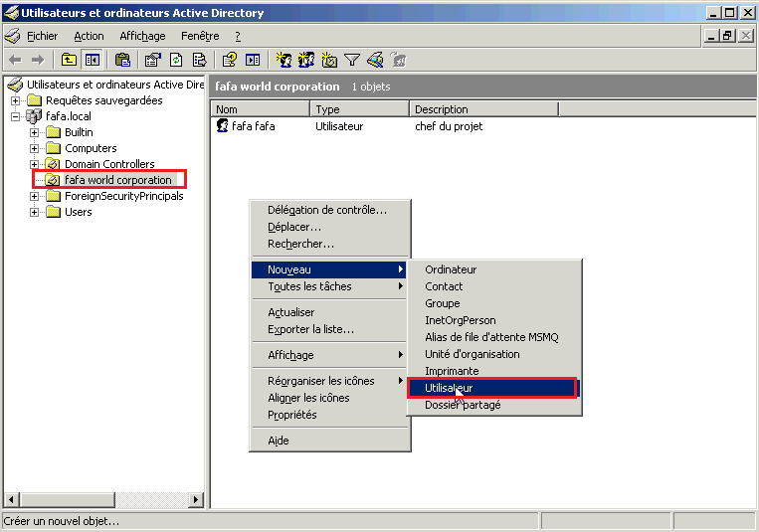The height and width of the screenshot is (532, 759).
Task: Click the title bar application icon
Action: click(x=12, y=13)
